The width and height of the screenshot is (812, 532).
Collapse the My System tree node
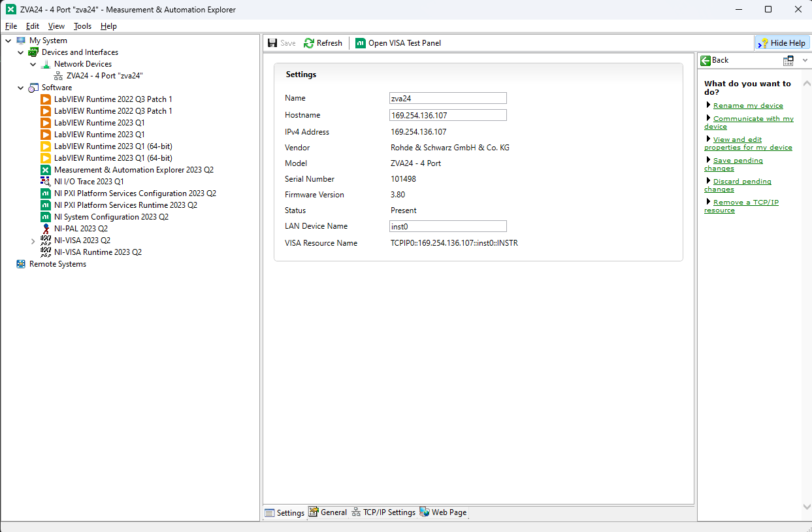[x=8, y=41]
